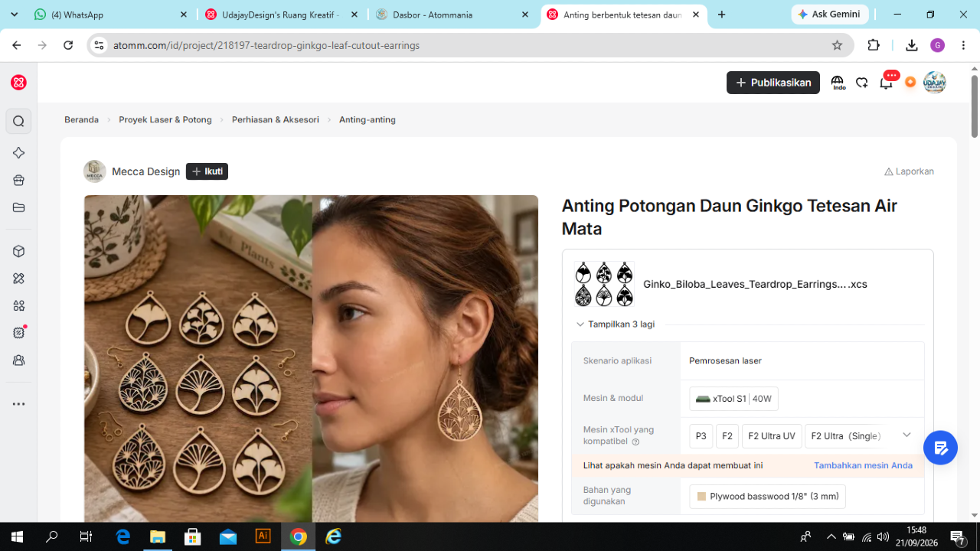Screen dimensions: 980x551
Task: Expand Tampilkan 3 lagi file list
Action: click(x=616, y=324)
